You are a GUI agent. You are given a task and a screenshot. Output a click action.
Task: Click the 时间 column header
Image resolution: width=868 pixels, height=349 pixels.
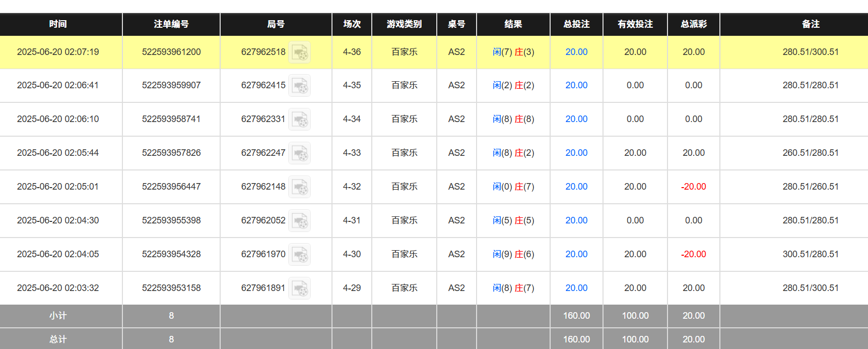coord(58,24)
